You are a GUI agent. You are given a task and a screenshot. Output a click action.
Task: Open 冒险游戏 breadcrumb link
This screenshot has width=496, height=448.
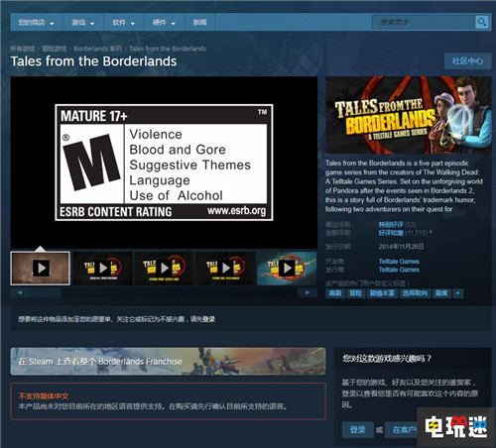pos(55,49)
